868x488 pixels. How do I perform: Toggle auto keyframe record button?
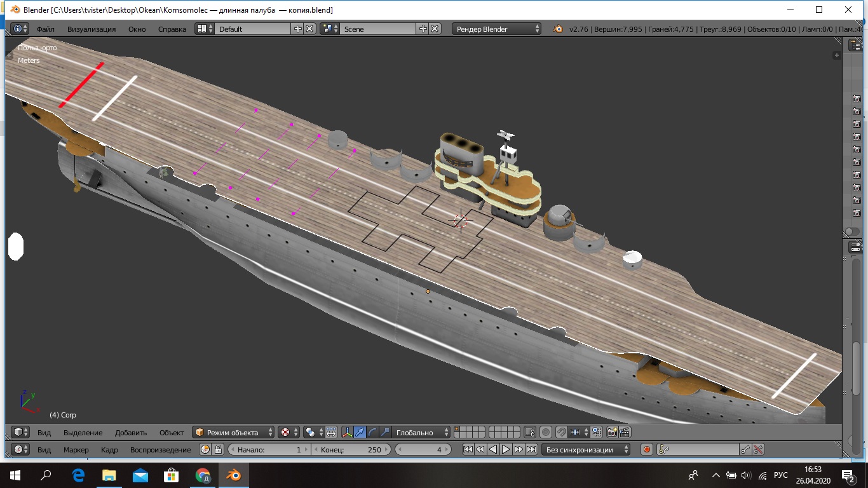coord(647,449)
